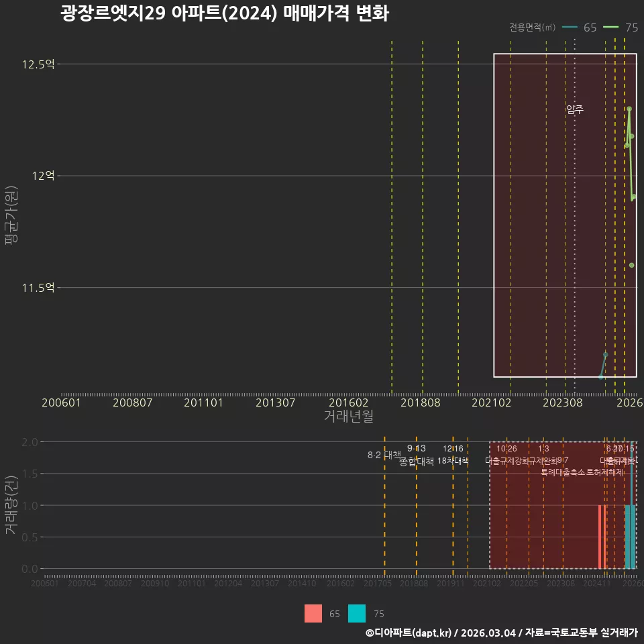Click the 201705 tick on volume chart
Viewport: 644px width, 644px height.
point(378,583)
